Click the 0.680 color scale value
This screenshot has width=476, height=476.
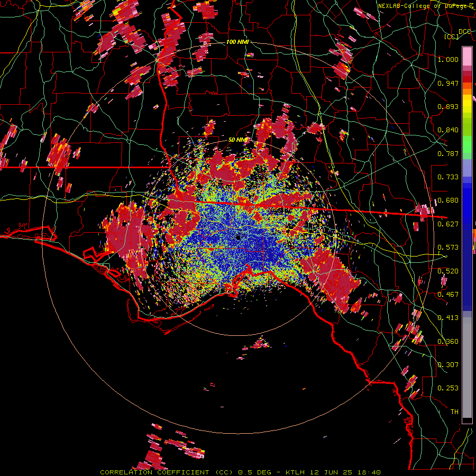pyautogui.click(x=448, y=200)
